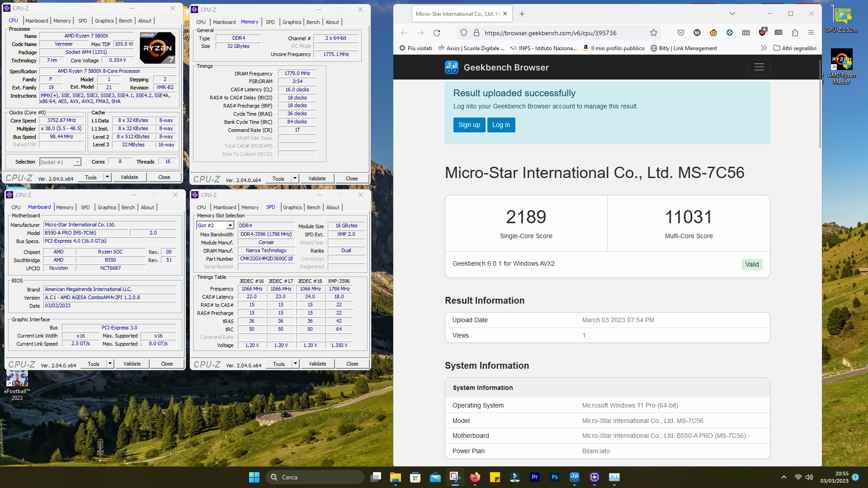Viewport: 868px width, 488px height.
Task: Expand the Firefox list all tabs chevron
Action: pyautogui.click(x=732, y=14)
